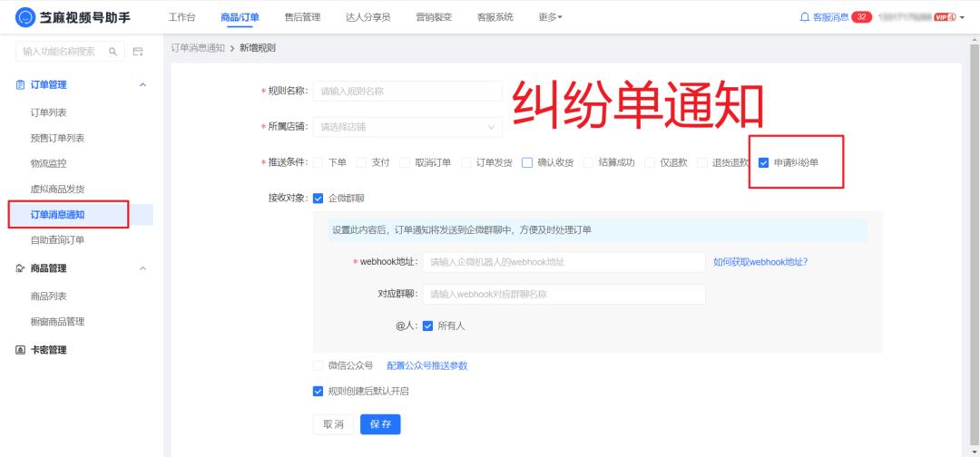This screenshot has height=457, width=980.
Task: Uncheck 规则创建后默认开启 checkbox
Action: click(x=318, y=392)
